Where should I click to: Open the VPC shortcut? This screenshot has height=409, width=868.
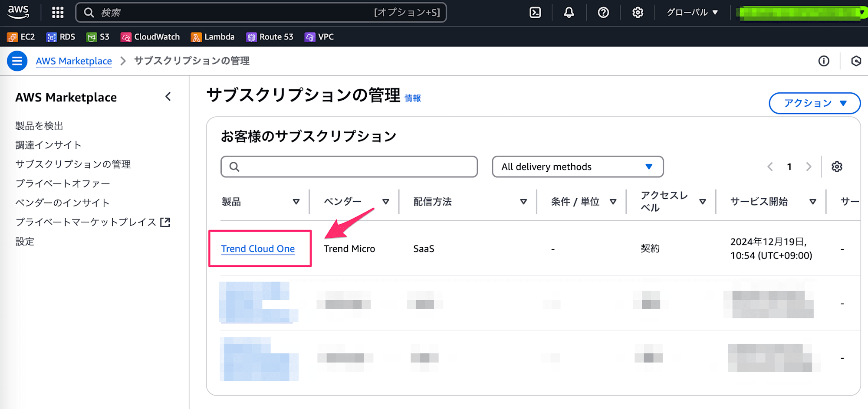tap(319, 37)
